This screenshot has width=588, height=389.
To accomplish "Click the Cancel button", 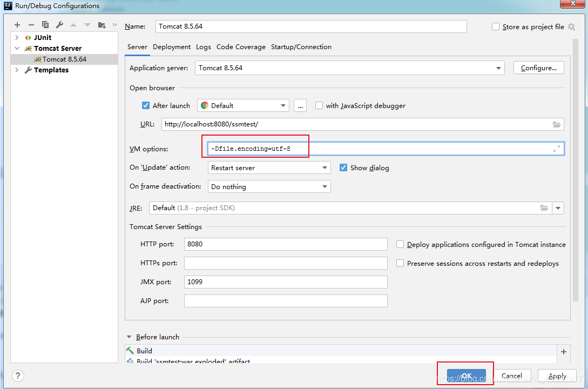I will [x=511, y=376].
